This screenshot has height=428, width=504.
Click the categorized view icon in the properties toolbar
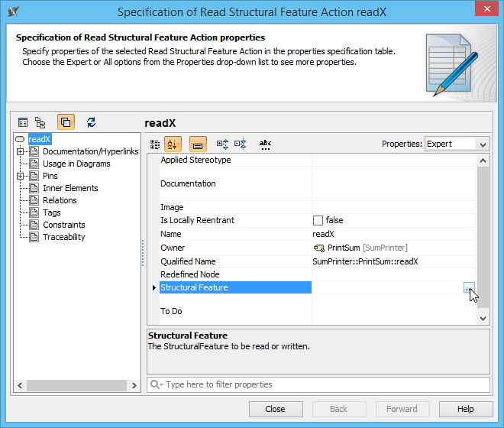155,144
